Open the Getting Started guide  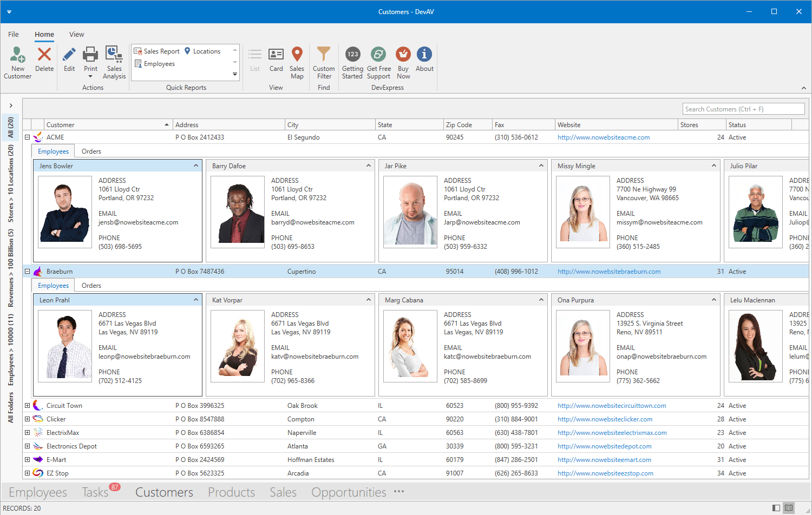(x=352, y=55)
